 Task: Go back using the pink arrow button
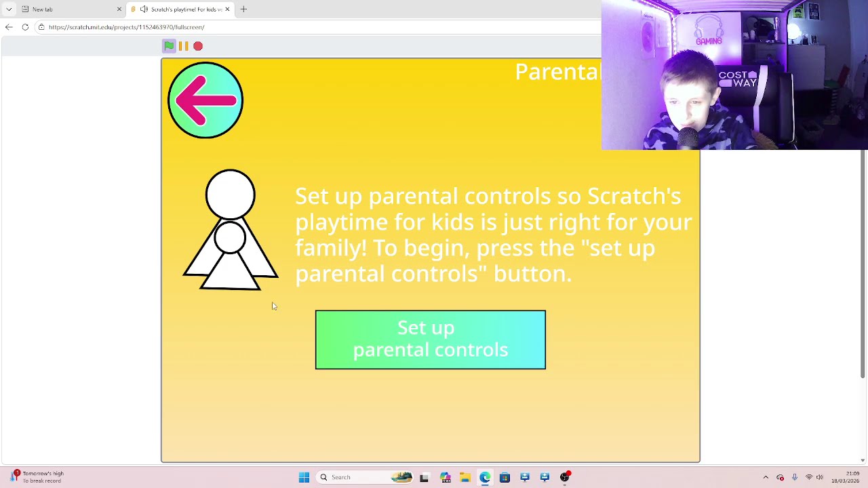point(205,100)
